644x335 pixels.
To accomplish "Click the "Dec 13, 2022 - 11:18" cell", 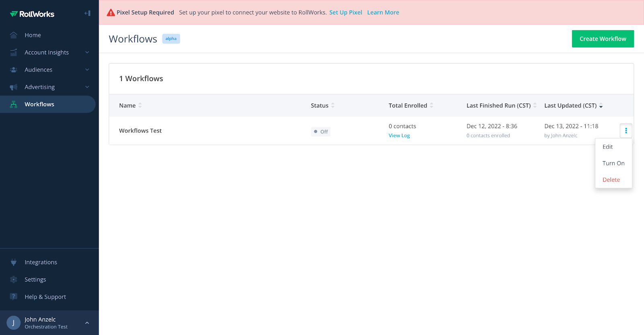I will [x=571, y=126].
